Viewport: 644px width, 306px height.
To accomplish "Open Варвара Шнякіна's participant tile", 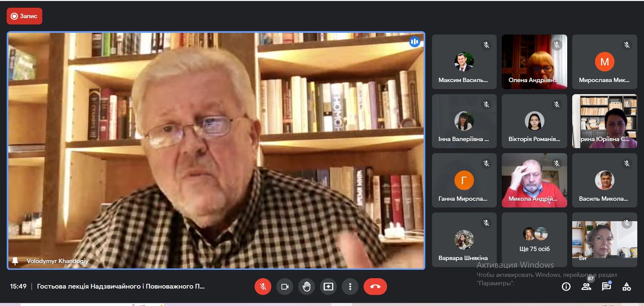I will tap(464, 240).
